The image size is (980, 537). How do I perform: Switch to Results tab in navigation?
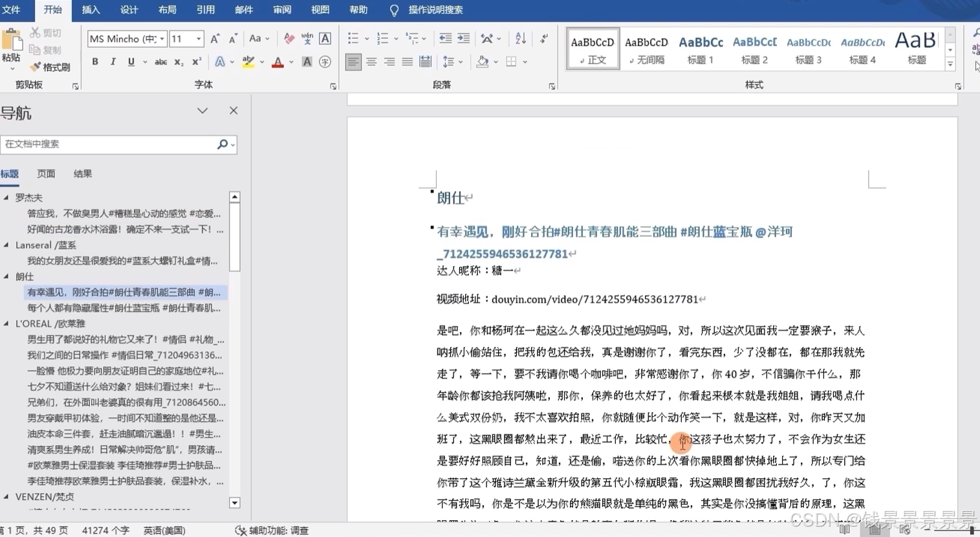click(83, 173)
